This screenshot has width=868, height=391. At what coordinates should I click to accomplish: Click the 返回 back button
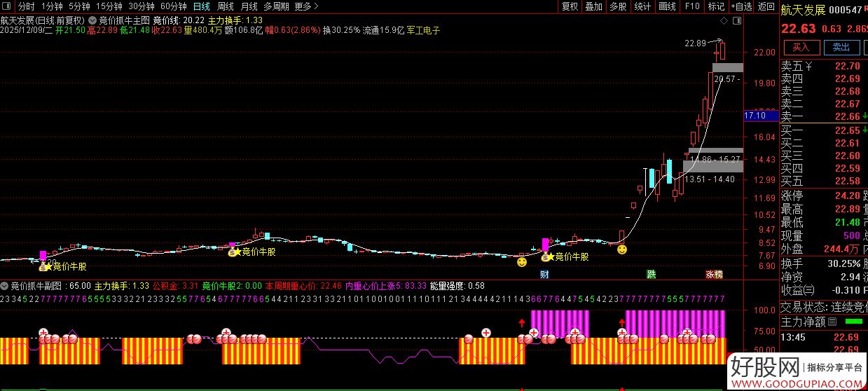point(766,6)
